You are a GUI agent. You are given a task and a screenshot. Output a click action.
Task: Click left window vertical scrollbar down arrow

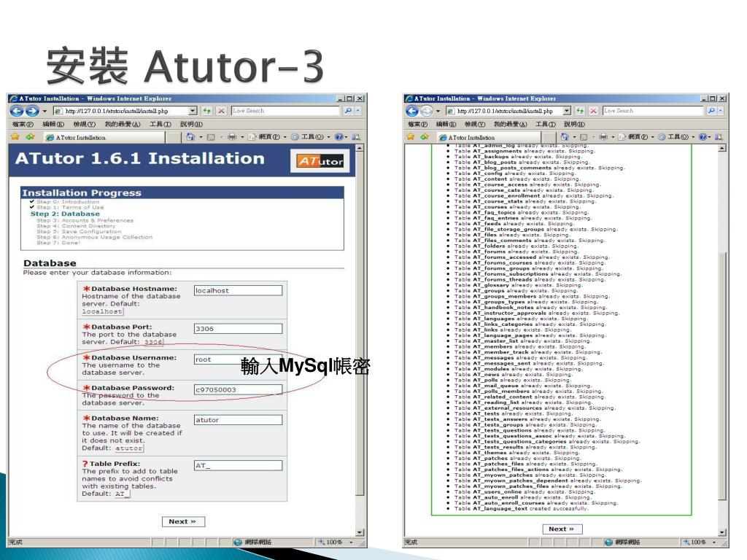[360, 532]
